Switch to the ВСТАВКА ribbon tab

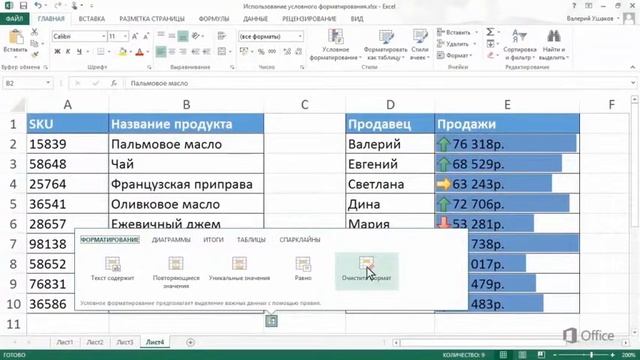[92, 19]
